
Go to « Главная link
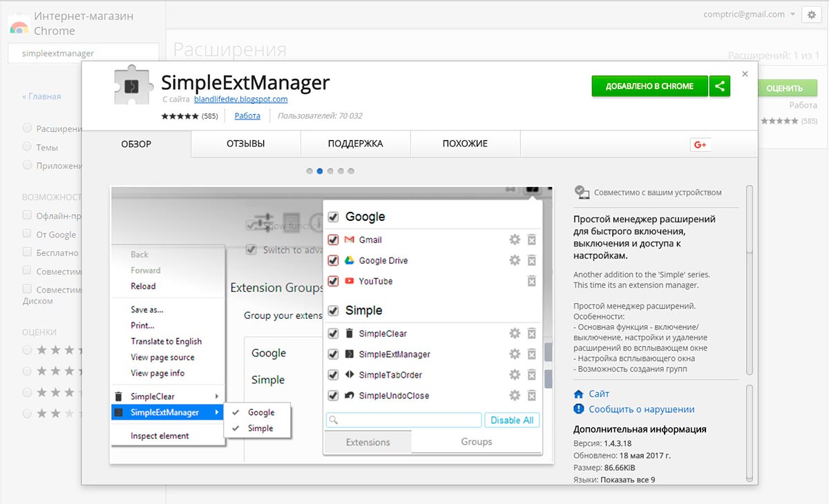(41, 97)
